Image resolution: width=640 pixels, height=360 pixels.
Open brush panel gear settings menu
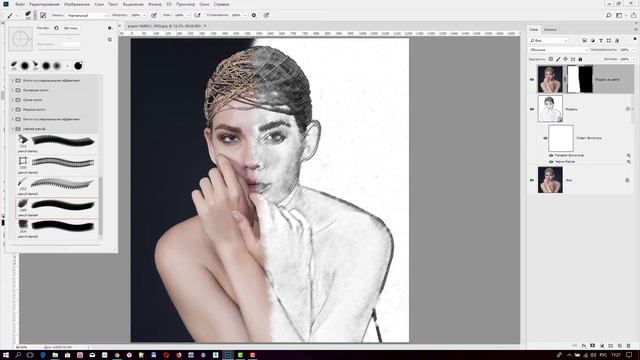109,28
